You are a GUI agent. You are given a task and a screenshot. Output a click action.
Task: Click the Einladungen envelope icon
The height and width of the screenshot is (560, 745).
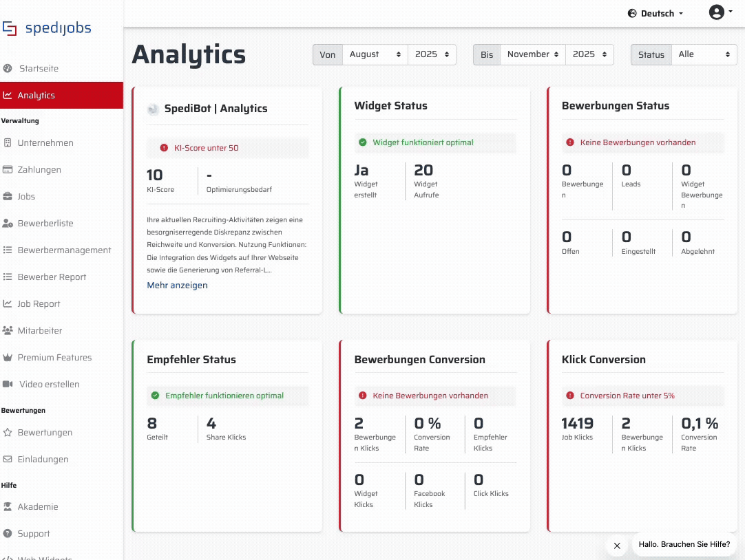coord(8,460)
